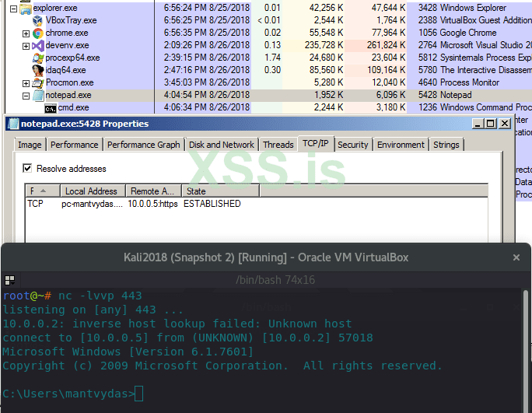Click the devenv.exe Visual Studio icon
The image size is (532, 413).
point(38,45)
